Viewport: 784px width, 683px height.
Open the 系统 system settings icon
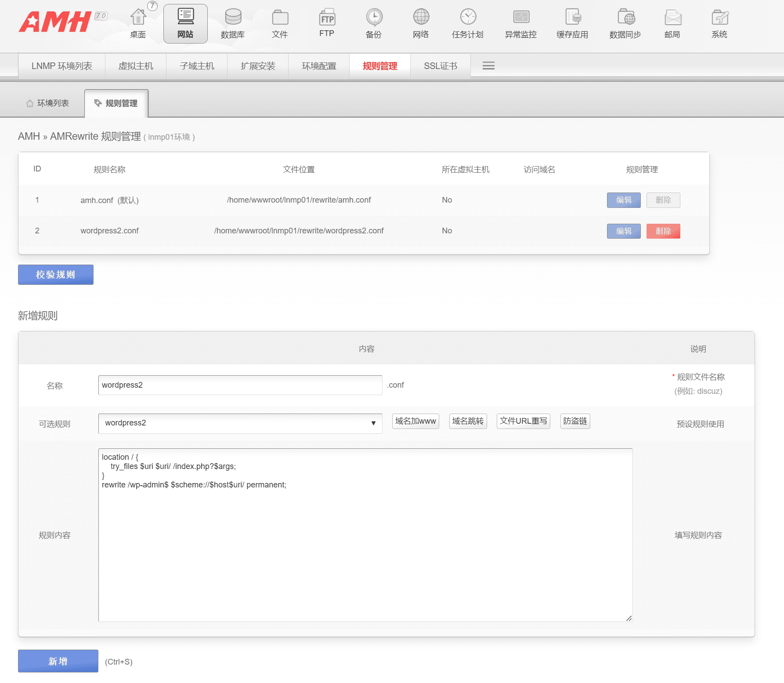pyautogui.click(x=719, y=23)
